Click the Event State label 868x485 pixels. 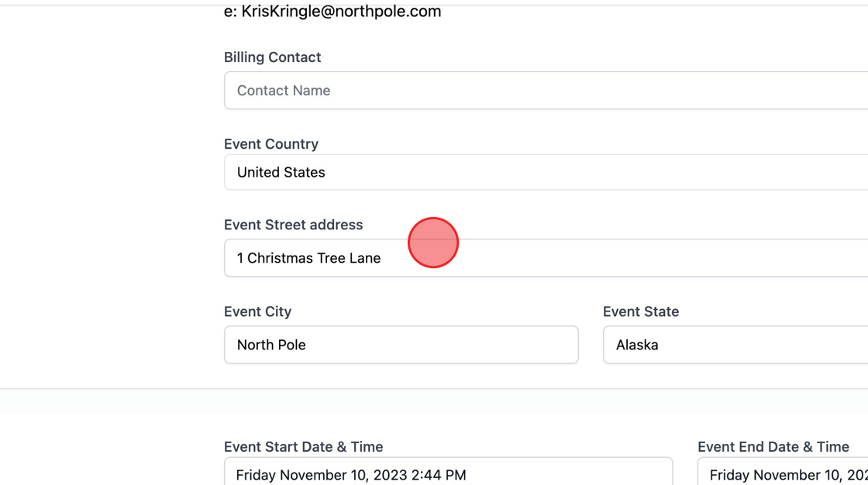click(x=641, y=311)
